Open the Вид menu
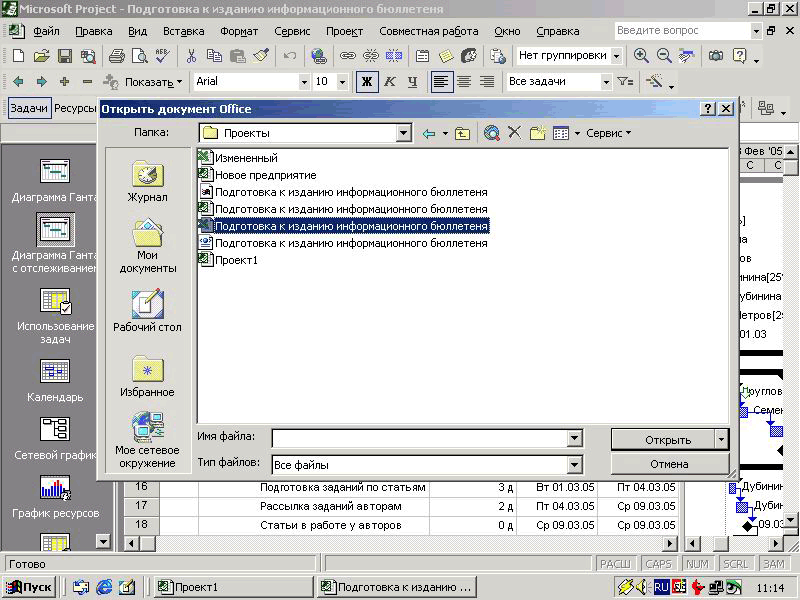 coord(137,31)
